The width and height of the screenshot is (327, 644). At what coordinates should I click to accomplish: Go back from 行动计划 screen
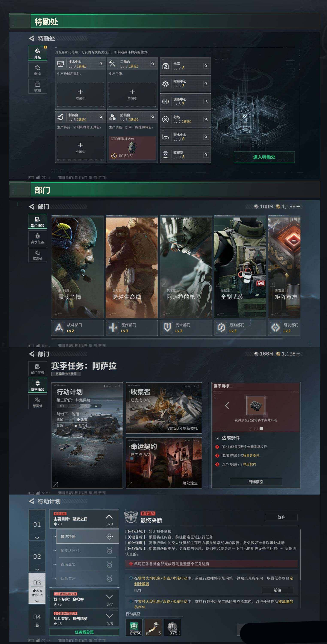[x=32, y=501]
